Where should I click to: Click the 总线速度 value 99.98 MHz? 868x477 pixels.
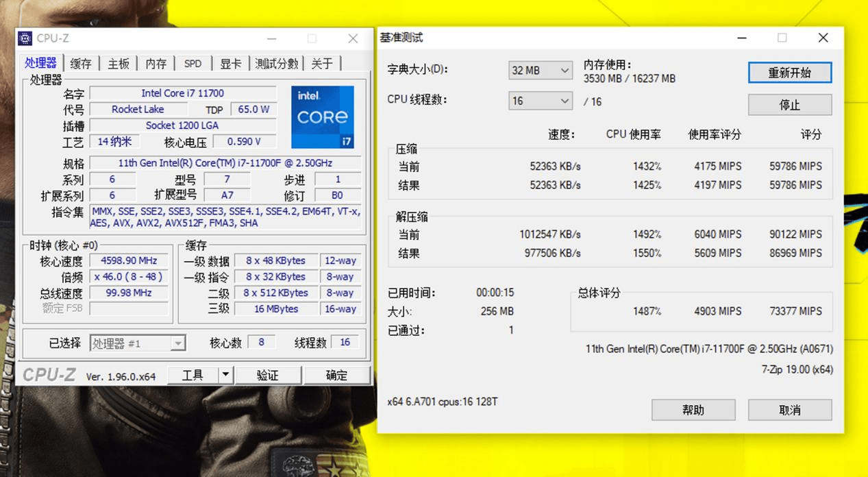129,293
